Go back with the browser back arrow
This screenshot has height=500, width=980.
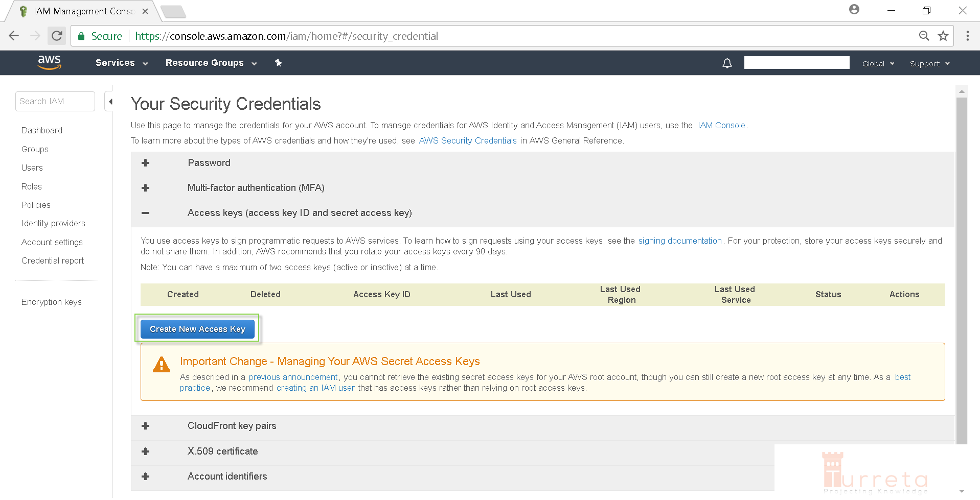click(x=14, y=36)
